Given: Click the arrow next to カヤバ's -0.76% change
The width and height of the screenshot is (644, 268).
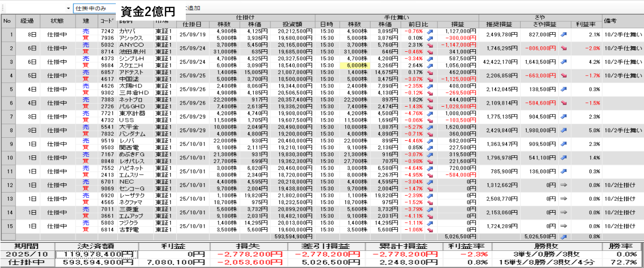Looking at the screenshot, I should coord(431,31).
